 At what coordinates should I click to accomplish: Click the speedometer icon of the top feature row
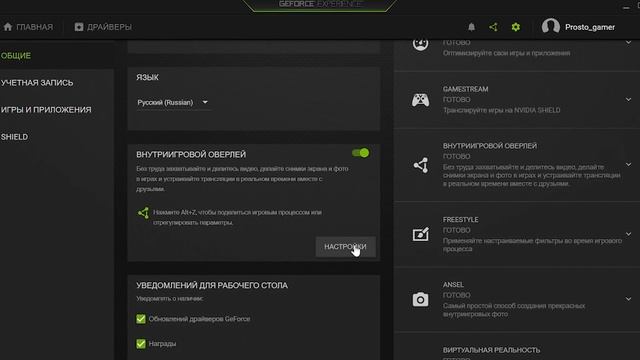[420, 43]
